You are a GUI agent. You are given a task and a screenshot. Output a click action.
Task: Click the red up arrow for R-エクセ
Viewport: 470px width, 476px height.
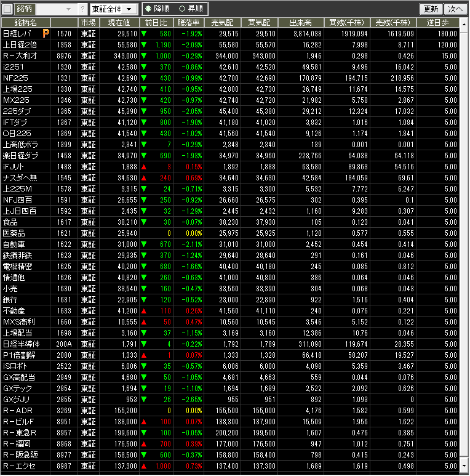pyautogui.click(x=144, y=466)
